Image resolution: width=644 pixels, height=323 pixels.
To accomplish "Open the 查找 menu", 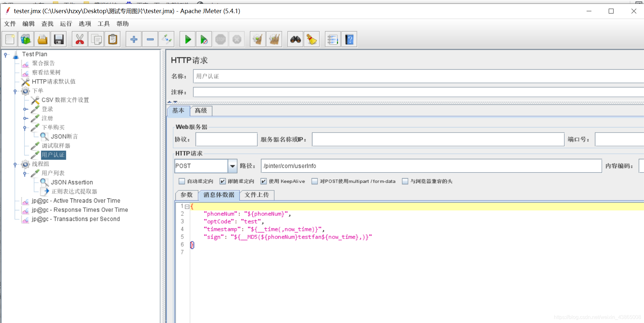I will pyautogui.click(x=47, y=24).
